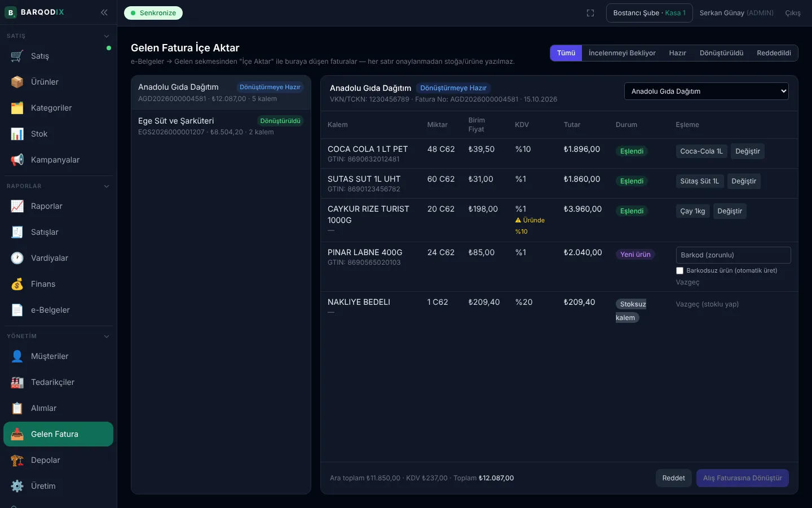The width and height of the screenshot is (812, 508).
Task: Select the Tümü filter tab
Action: click(566, 53)
